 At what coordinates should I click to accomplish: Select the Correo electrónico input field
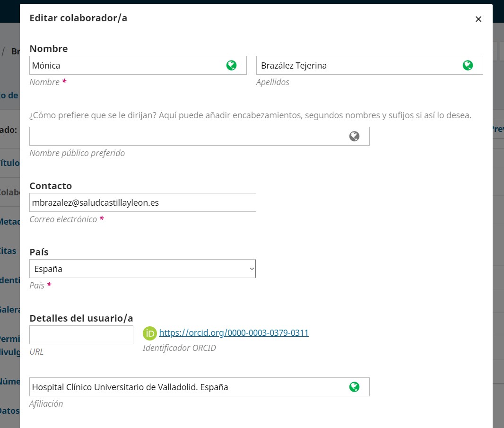tap(142, 202)
